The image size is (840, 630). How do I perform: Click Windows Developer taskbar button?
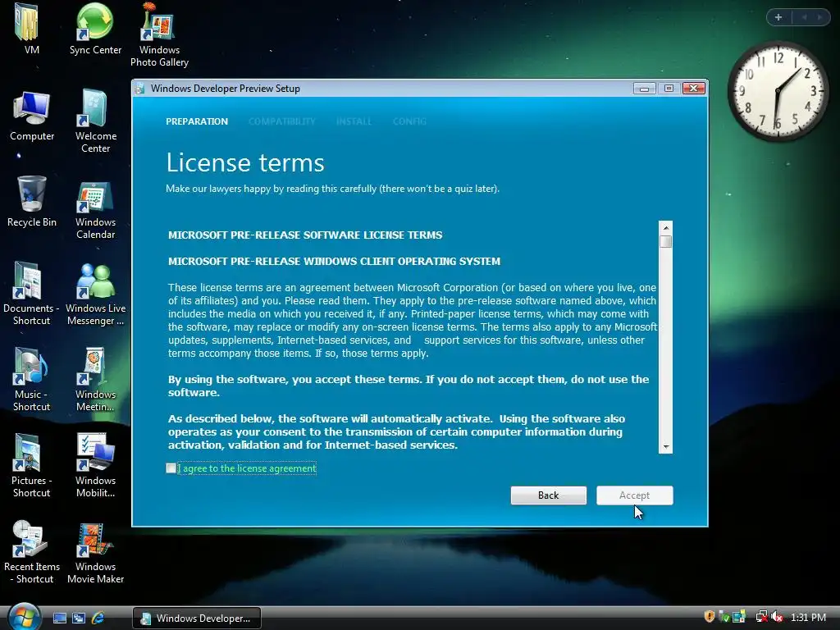[x=197, y=618]
